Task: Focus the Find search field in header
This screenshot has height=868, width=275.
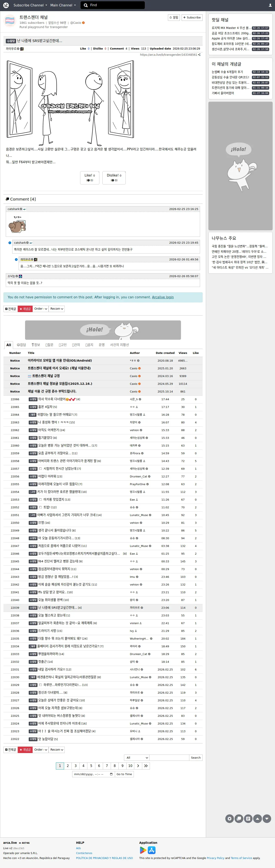Action: (x=116, y=5)
